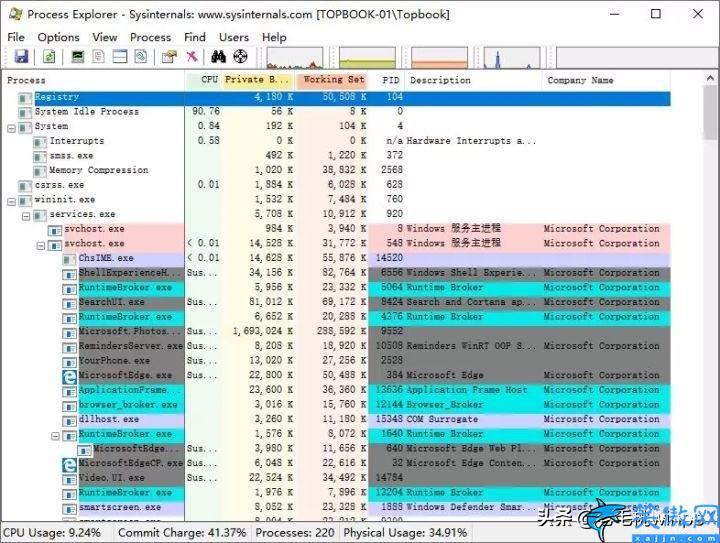Open the Find menu
This screenshot has width=720, height=543.
195,37
